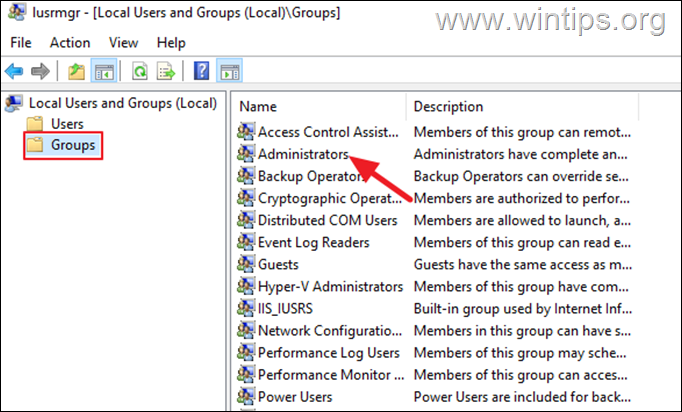The image size is (682, 412).
Task: Click the Performance Log Users group icon
Action: tap(246, 352)
